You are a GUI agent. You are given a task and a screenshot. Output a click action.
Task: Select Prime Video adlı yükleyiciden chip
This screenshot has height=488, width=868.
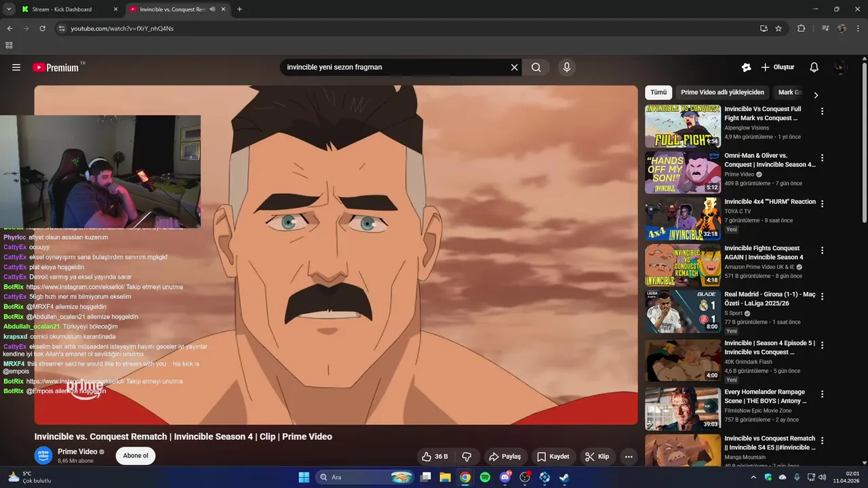(x=722, y=92)
